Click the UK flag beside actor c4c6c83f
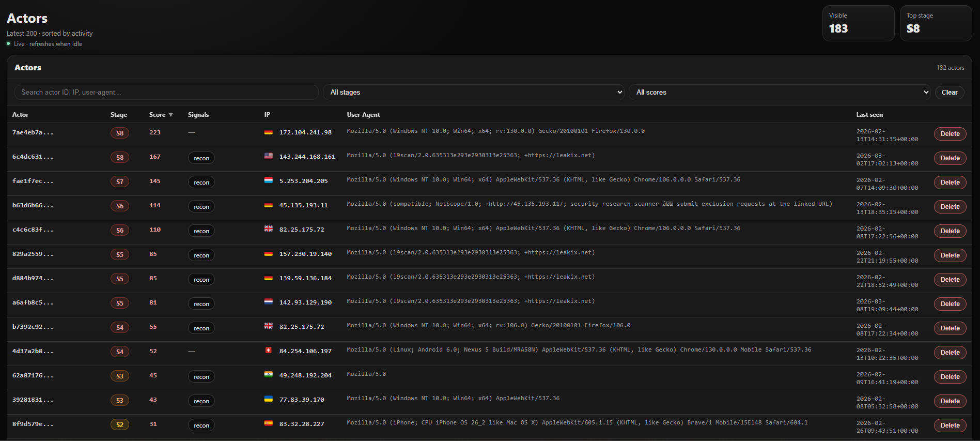 click(x=268, y=229)
